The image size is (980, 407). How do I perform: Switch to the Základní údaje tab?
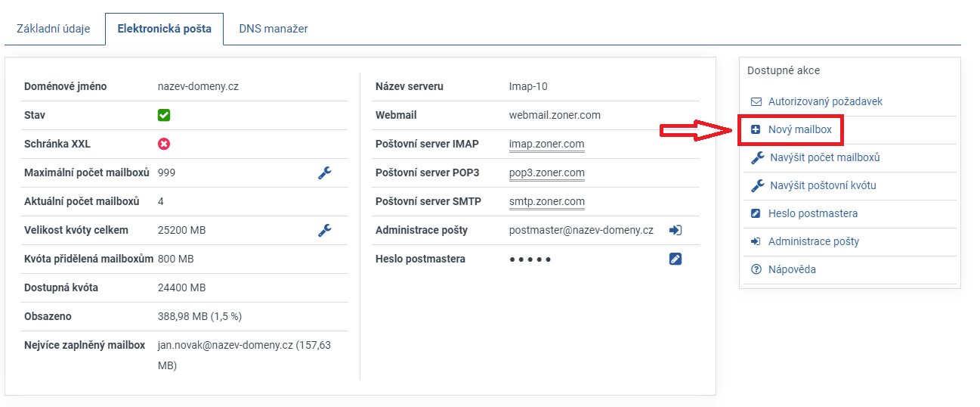coord(54,29)
